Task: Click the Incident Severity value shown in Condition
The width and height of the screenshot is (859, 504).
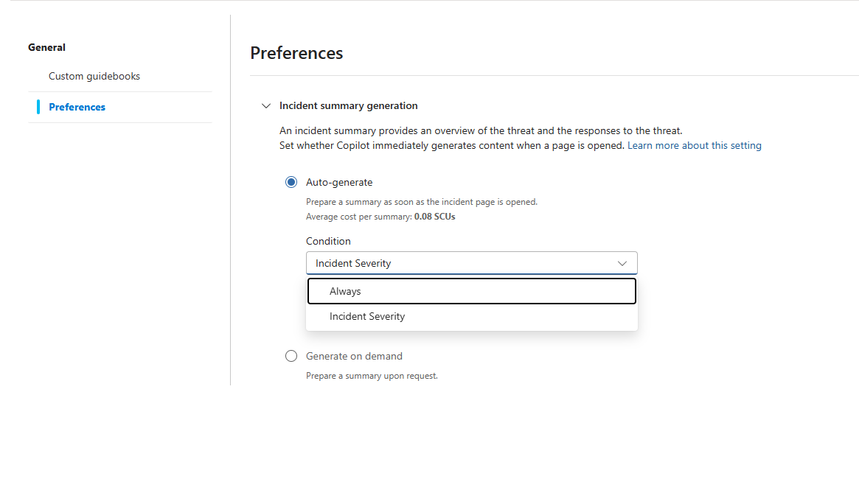Action: [x=352, y=263]
